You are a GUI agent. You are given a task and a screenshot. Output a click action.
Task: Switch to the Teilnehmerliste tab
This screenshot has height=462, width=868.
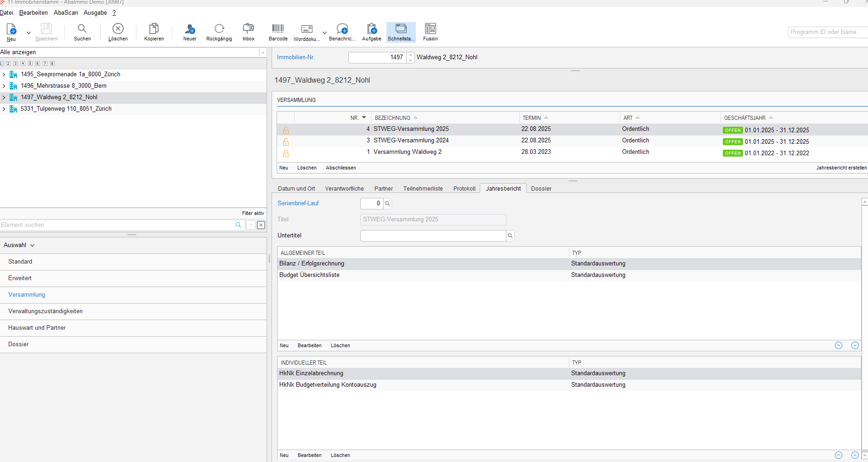point(423,189)
